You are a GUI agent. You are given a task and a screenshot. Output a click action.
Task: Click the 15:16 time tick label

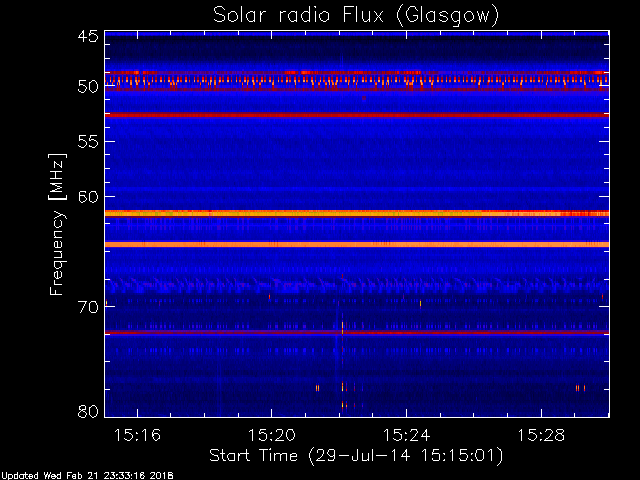point(137,435)
